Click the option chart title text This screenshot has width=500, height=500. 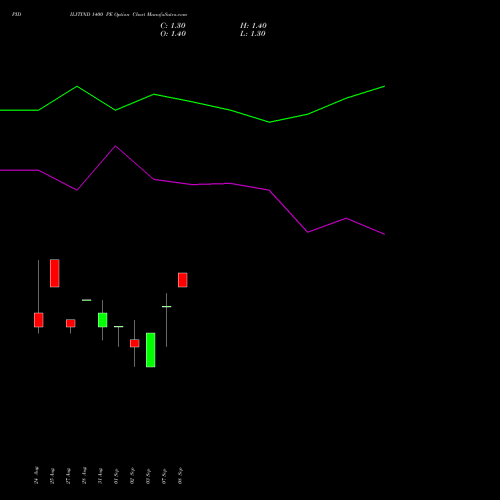pyautogui.click(x=128, y=15)
